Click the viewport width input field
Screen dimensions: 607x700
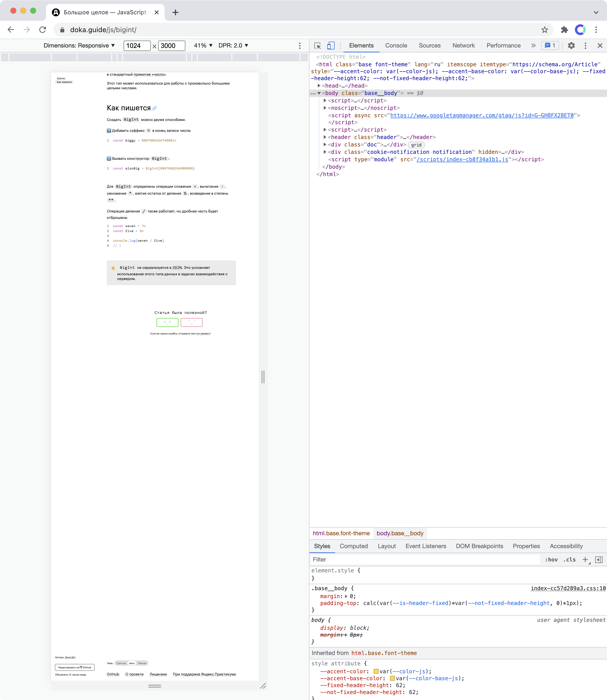137,46
